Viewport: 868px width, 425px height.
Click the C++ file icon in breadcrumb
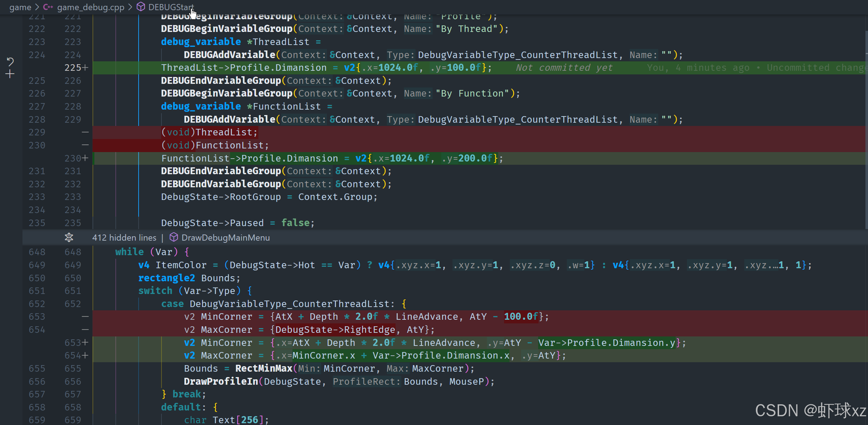tap(48, 7)
